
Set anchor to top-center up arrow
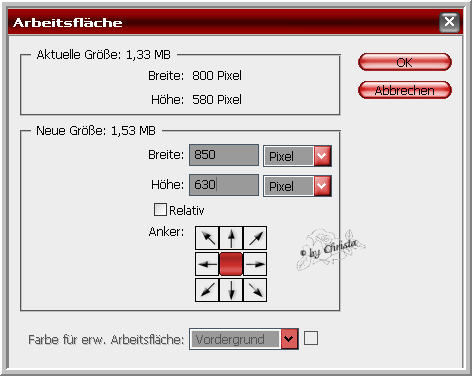point(231,238)
